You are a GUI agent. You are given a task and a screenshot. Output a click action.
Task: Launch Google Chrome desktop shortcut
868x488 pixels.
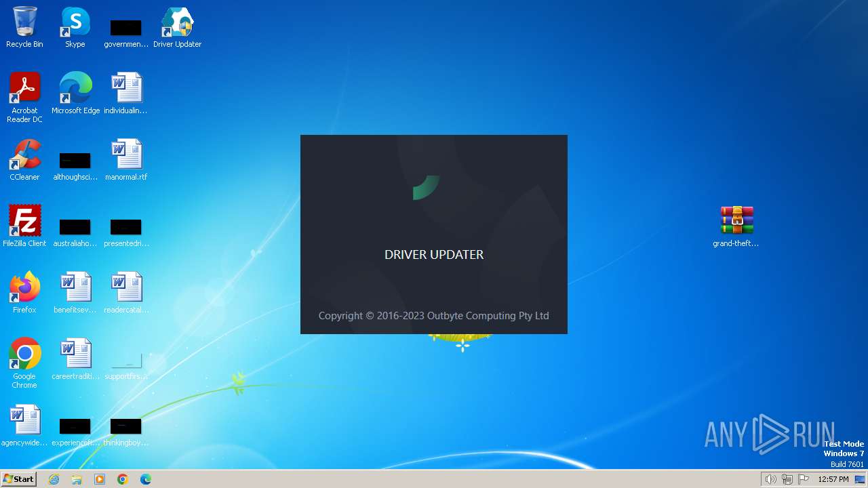coord(24,363)
